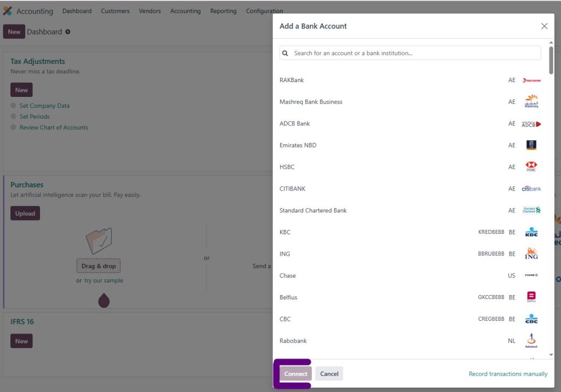This screenshot has width=561, height=392.
Task: Focus the bank institution search field
Action: point(410,53)
